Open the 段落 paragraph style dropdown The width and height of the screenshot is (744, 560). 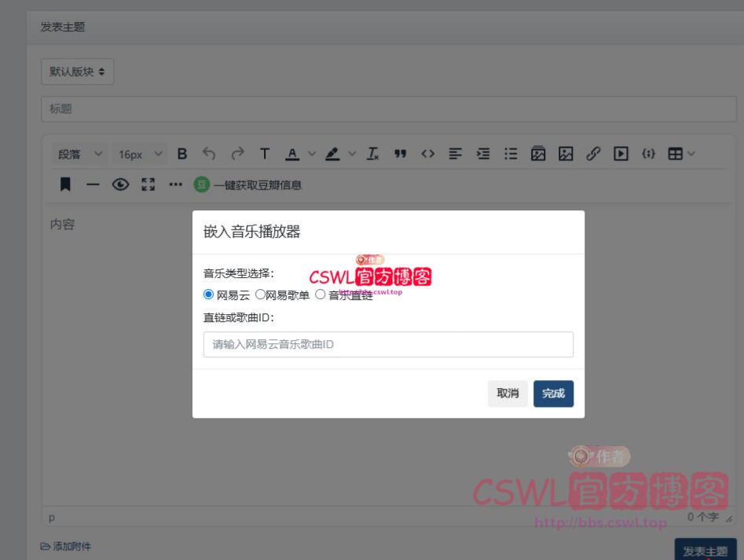click(80, 154)
